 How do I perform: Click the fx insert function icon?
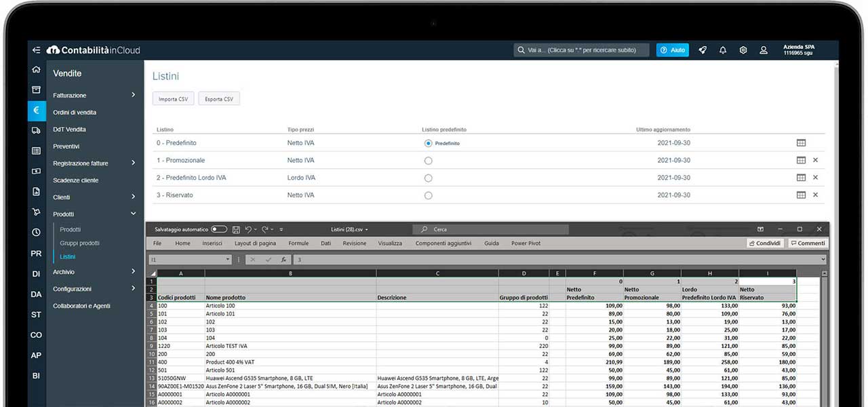(284, 260)
